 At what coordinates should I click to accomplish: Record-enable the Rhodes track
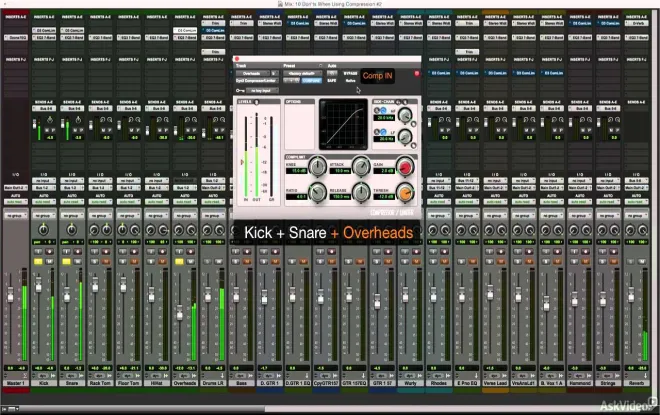444,252
